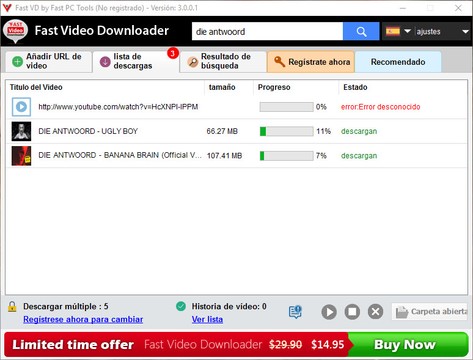Viewport: 473px width, 360px height.
Task: Open the Añadir URL de video tab
Action: click(49, 61)
